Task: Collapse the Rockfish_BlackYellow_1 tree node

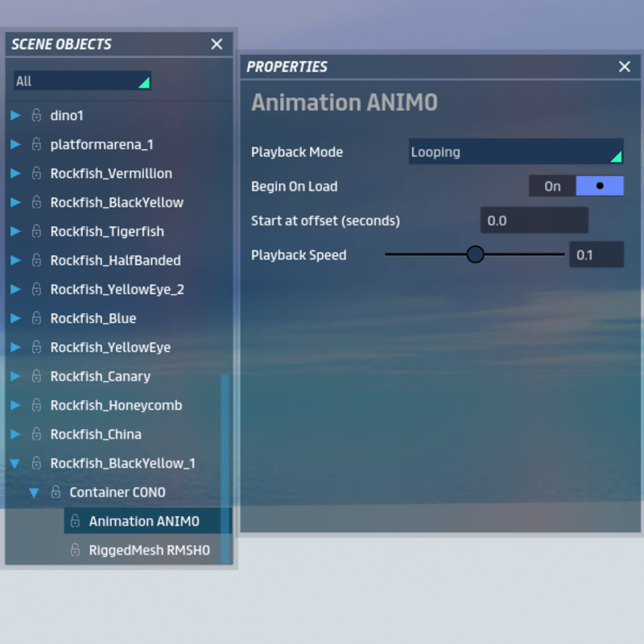Action: [15, 464]
